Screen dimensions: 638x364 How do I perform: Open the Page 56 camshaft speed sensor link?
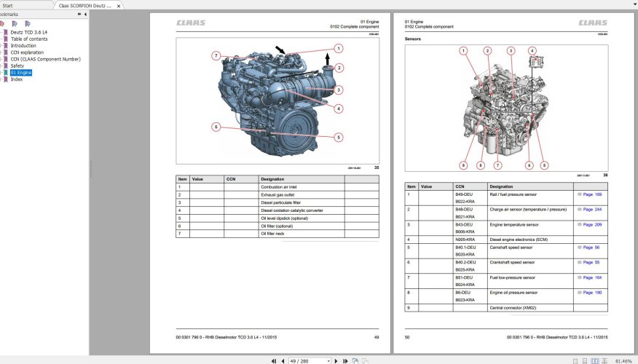(591, 248)
